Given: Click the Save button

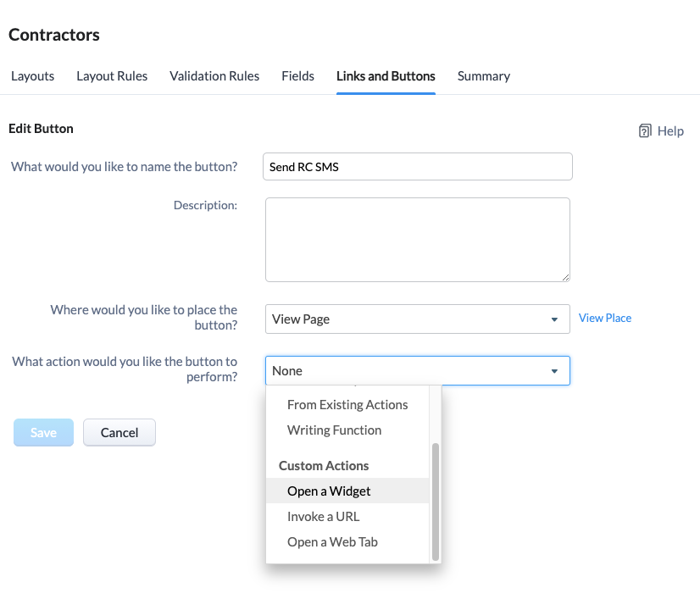Looking at the screenshot, I should (43, 432).
